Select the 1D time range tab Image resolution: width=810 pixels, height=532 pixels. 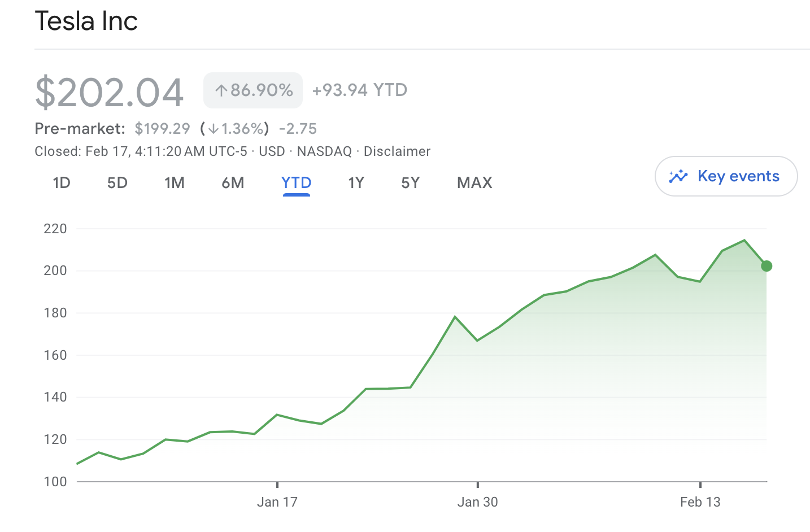click(61, 183)
